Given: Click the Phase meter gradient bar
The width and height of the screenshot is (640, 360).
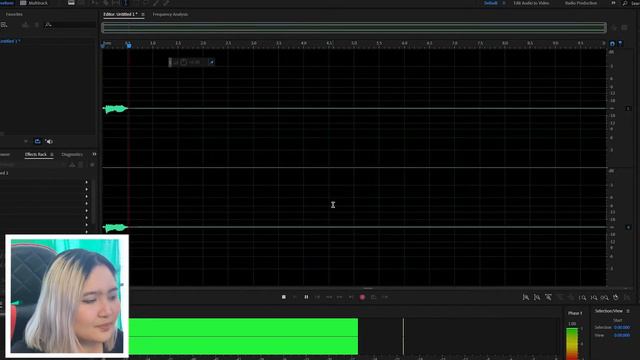Looking at the screenshot, I should 572,343.
